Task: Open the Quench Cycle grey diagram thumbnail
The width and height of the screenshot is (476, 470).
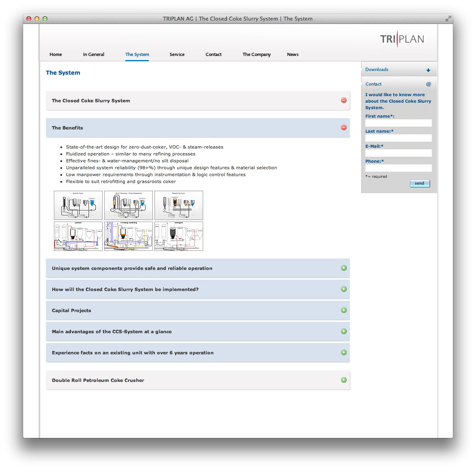Action: tap(78, 205)
